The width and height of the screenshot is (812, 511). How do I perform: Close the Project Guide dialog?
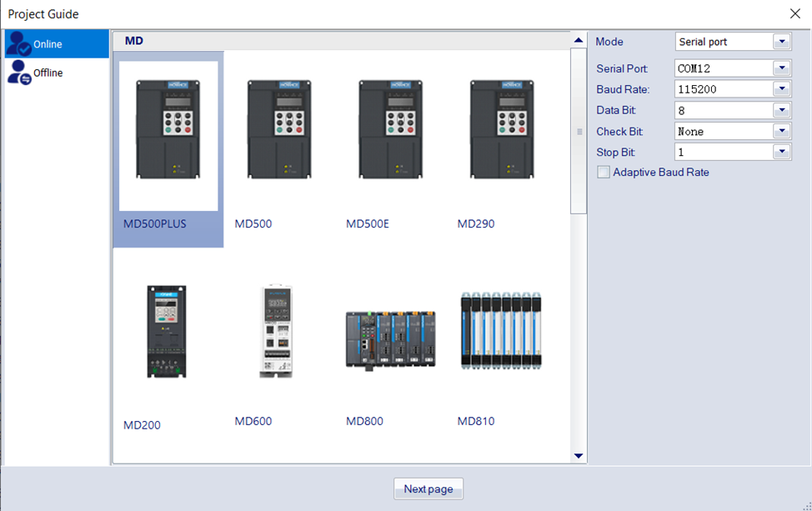[x=794, y=13]
